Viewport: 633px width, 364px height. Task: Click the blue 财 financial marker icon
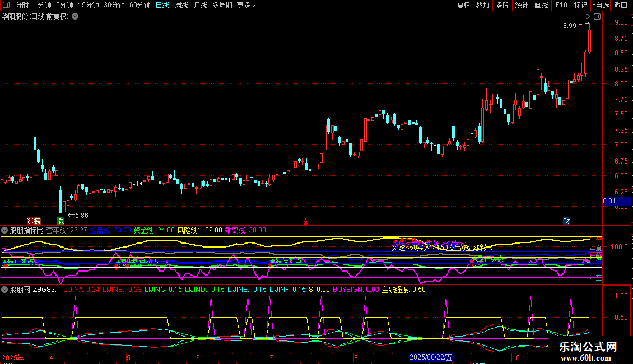(566, 221)
